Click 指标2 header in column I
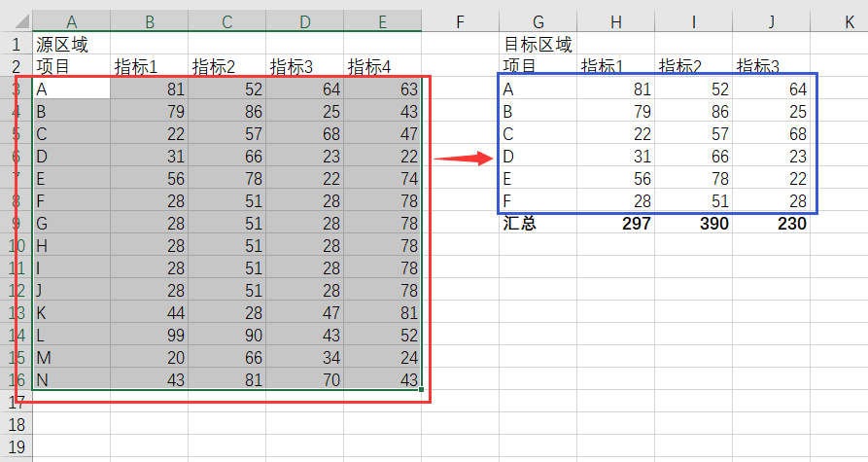The height and width of the screenshot is (462, 868). [694, 66]
